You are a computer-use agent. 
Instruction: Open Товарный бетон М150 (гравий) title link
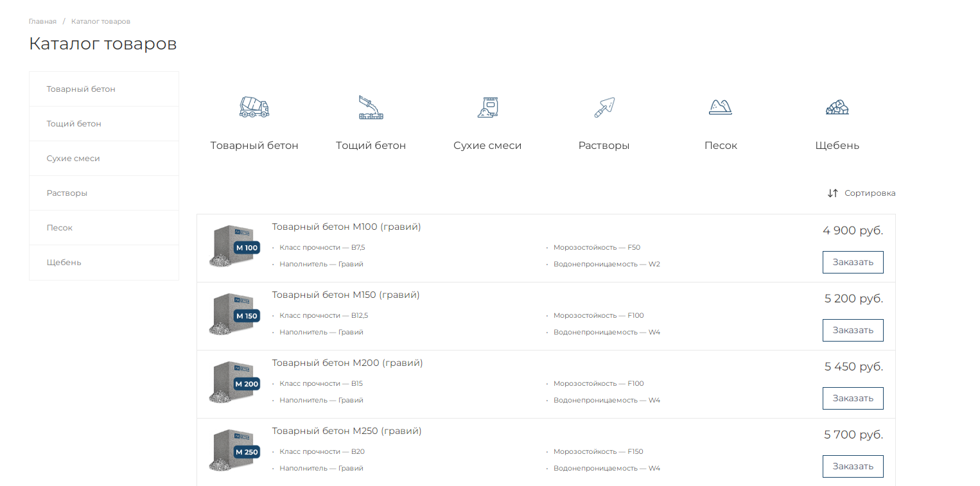coord(346,295)
